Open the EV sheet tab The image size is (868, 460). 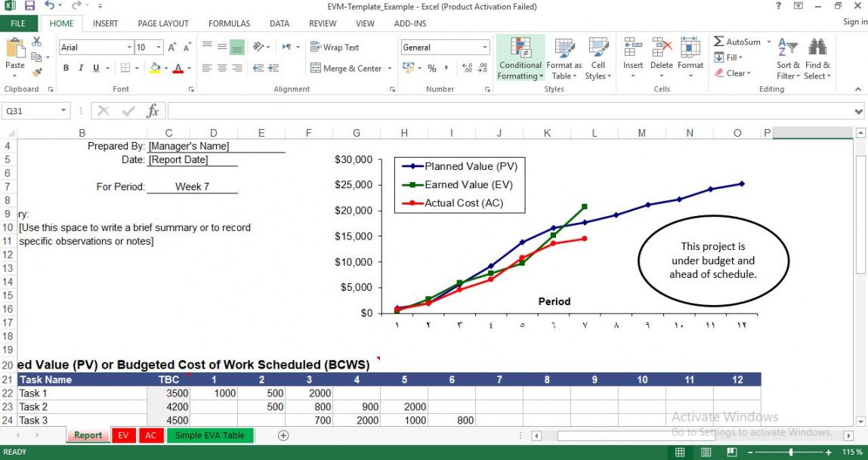pos(123,435)
